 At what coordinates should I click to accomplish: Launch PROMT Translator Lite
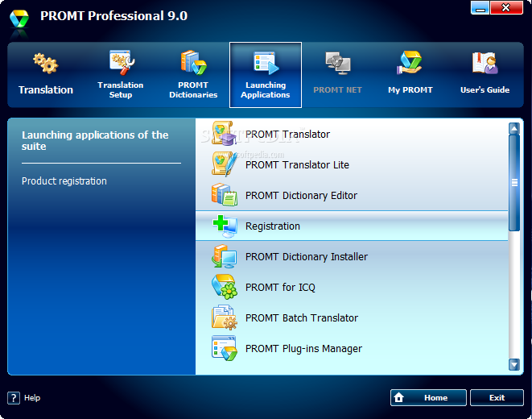[x=352, y=164]
